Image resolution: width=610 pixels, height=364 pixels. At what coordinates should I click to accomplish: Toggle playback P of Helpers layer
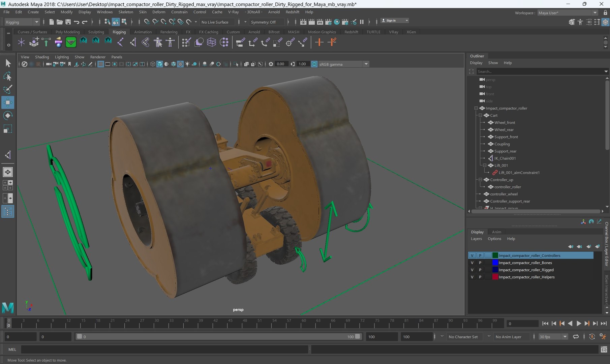(480, 277)
